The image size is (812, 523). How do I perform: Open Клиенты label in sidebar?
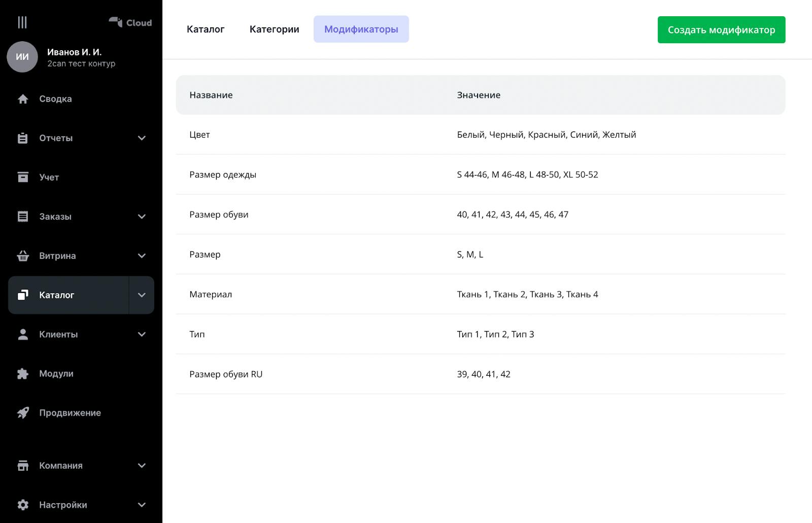(58, 334)
